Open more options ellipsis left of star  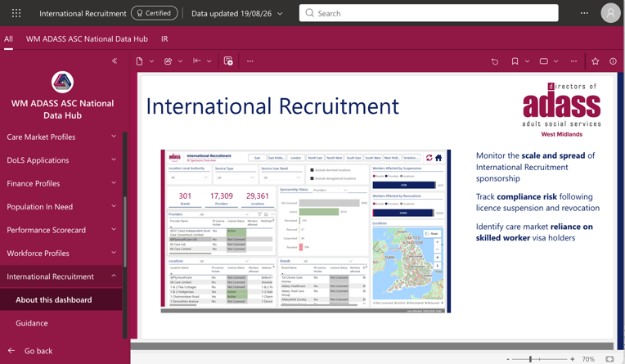573,61
